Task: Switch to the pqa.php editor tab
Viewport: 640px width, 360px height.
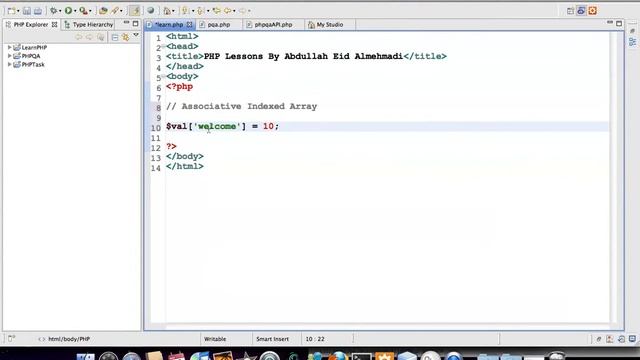Action: pos(219,24)
